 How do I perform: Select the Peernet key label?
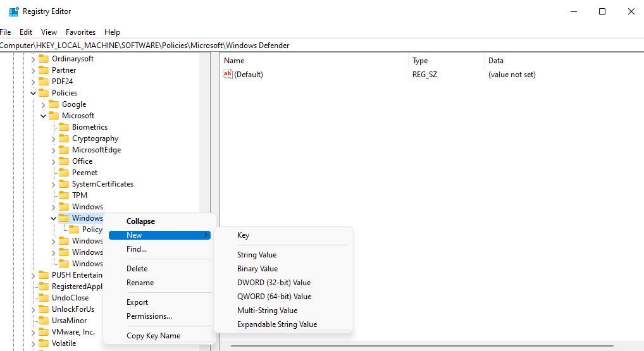point(85,173)
